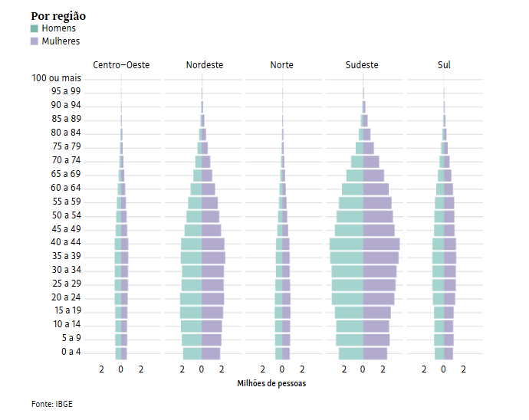Click the purple Mulheres legend swatch

[x=34, y=41]
